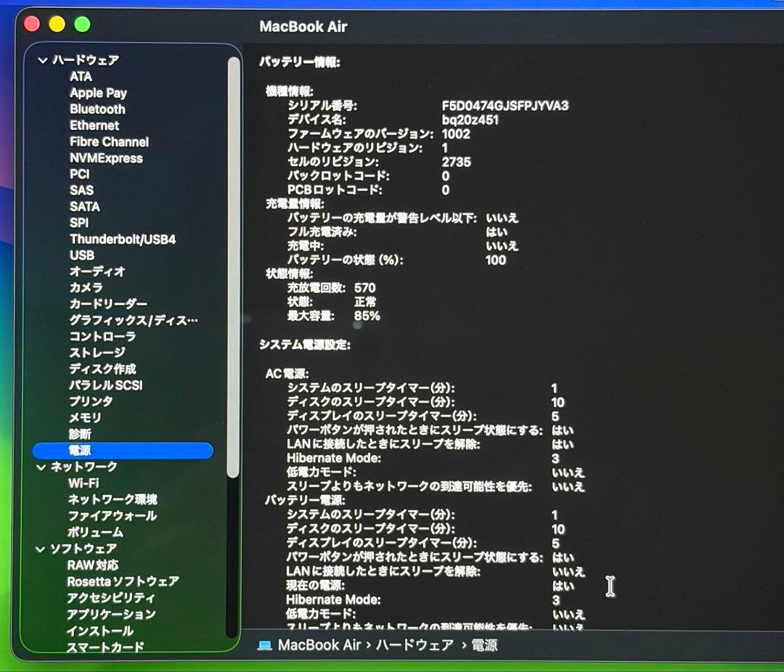Select アプリケーション in the sidebar
Screen dimensions: 784x672
111,614
